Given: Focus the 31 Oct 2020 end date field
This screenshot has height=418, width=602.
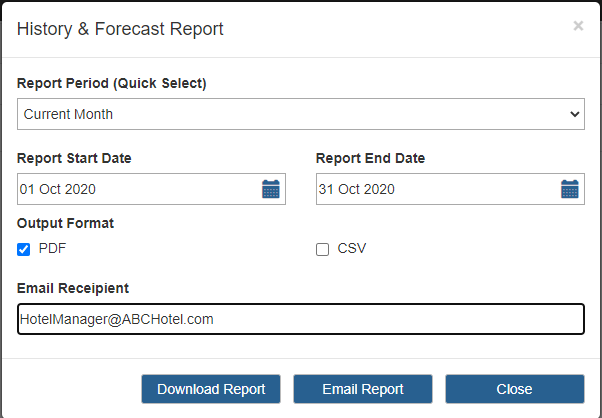Looking at the screenshot, I should [450, 189].
